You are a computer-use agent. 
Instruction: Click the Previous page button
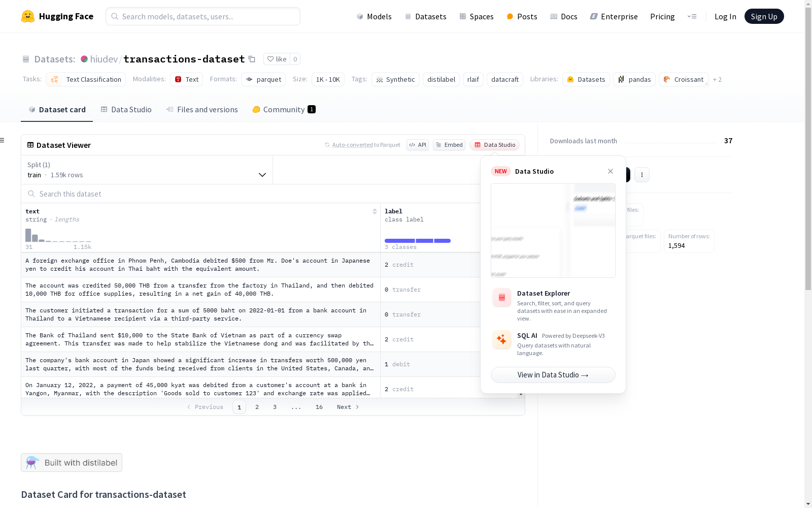[x=205, y=407]
